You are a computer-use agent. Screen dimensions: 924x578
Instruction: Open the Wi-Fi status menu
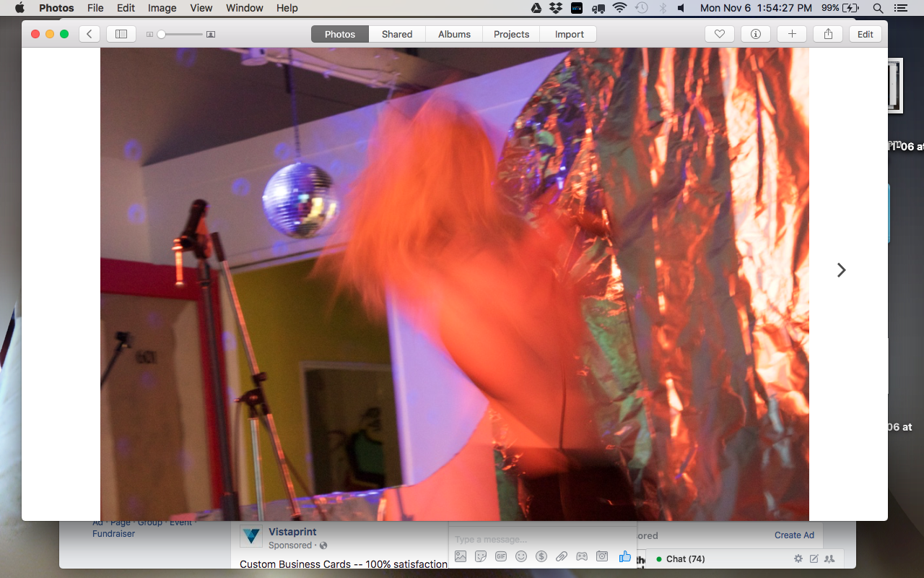click(x=619, y=8)
